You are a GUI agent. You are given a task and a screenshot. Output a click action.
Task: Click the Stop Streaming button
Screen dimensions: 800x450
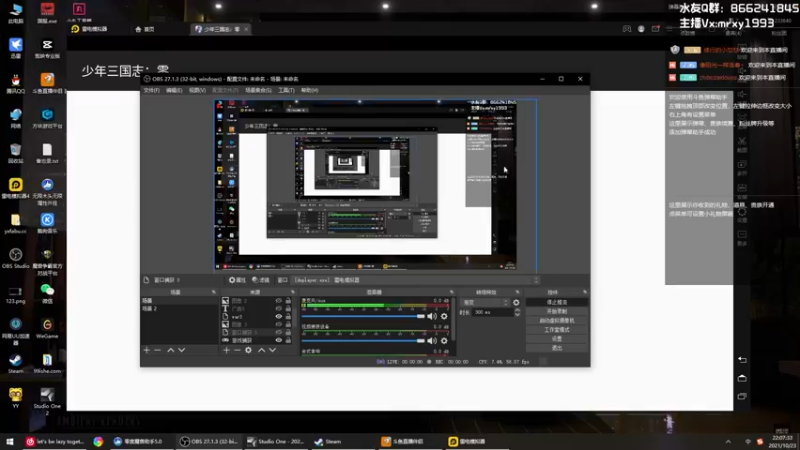click(557, 302)
